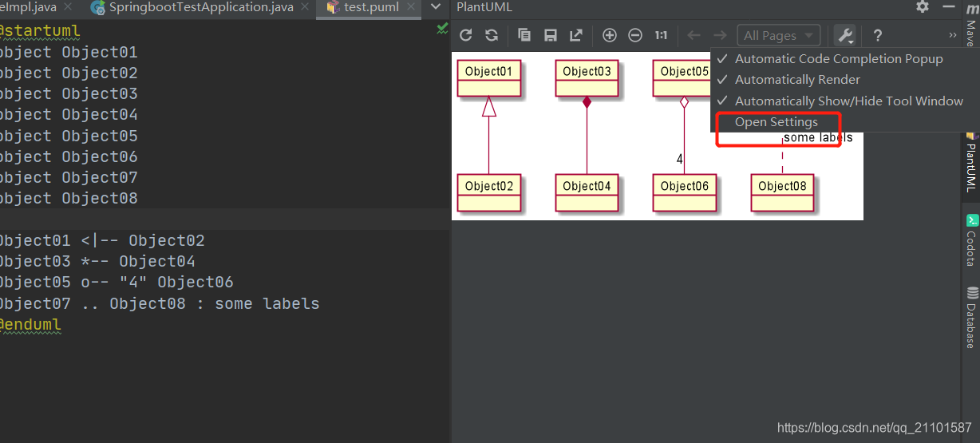Open the Maven side tool window
Image resolution: width=980 pixels, height=443 pixels.
click(971, 24)
